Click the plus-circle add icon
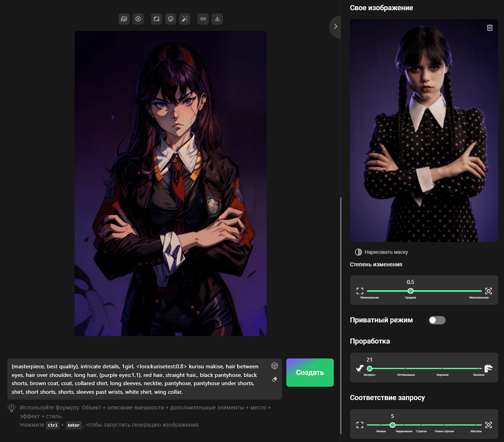504x442 pixels. (x=138, y=19)
